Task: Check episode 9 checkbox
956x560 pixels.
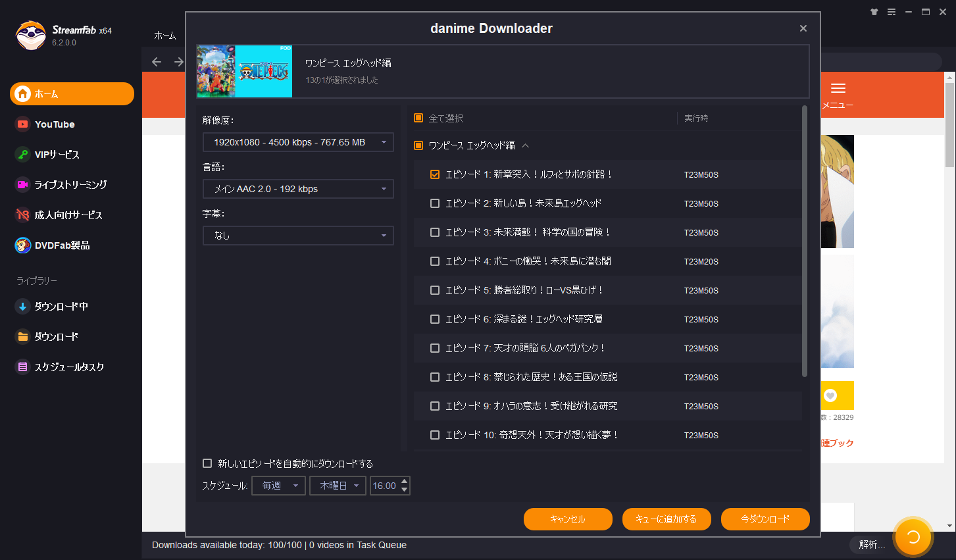Action: [x=435, y=406]
